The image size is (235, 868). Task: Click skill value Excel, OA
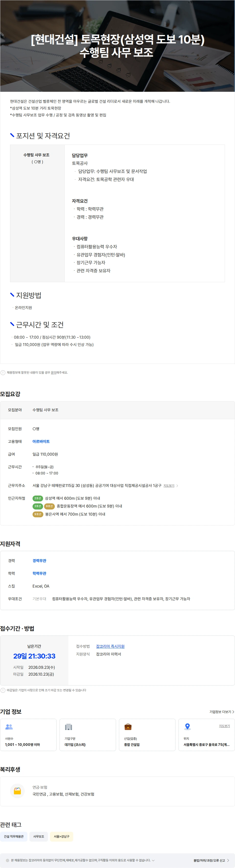click(x=41, y=586)
